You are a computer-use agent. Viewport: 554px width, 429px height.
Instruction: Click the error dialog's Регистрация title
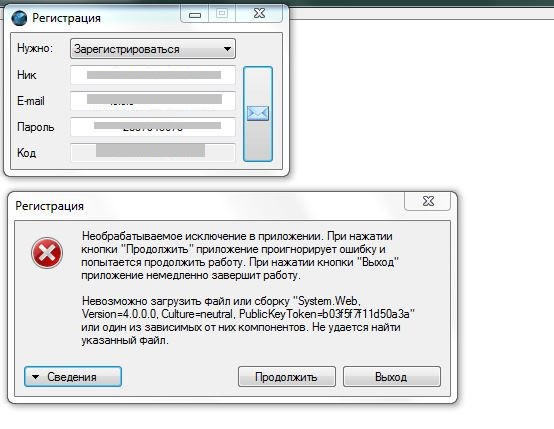tap(49, 206)
